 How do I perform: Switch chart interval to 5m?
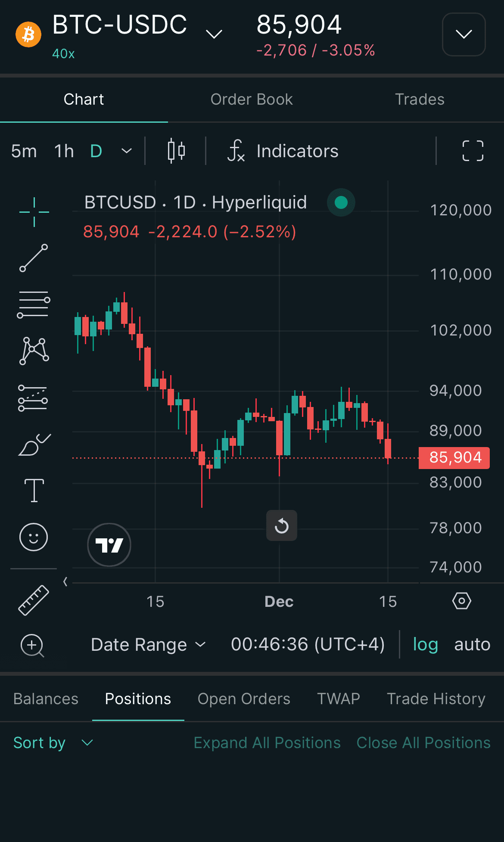(x=24, y=151)
